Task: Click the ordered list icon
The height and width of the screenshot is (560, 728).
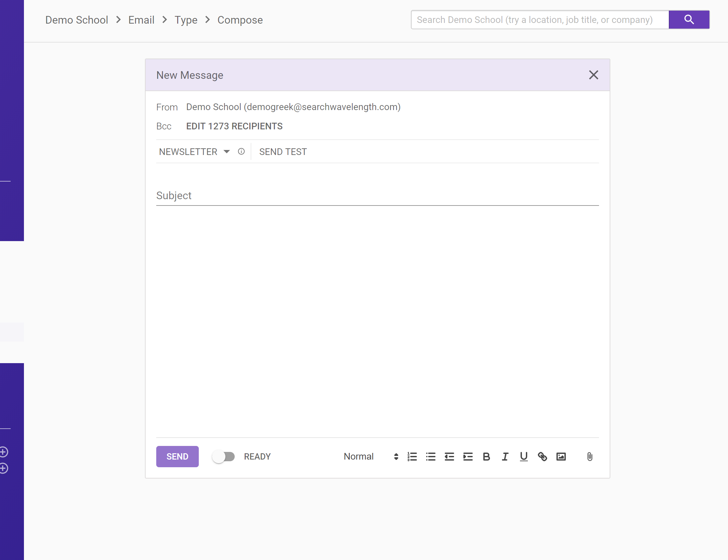Action: pyautogui.click(x=412, y=457)
